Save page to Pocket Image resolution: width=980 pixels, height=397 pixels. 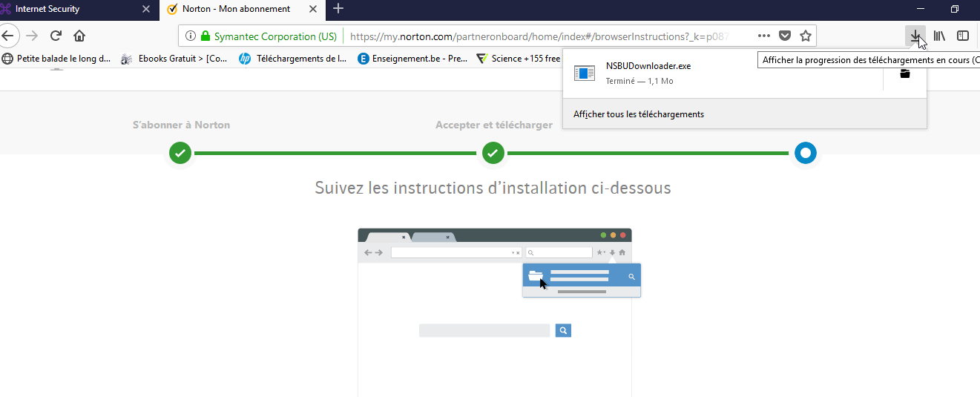click(785, 36)
